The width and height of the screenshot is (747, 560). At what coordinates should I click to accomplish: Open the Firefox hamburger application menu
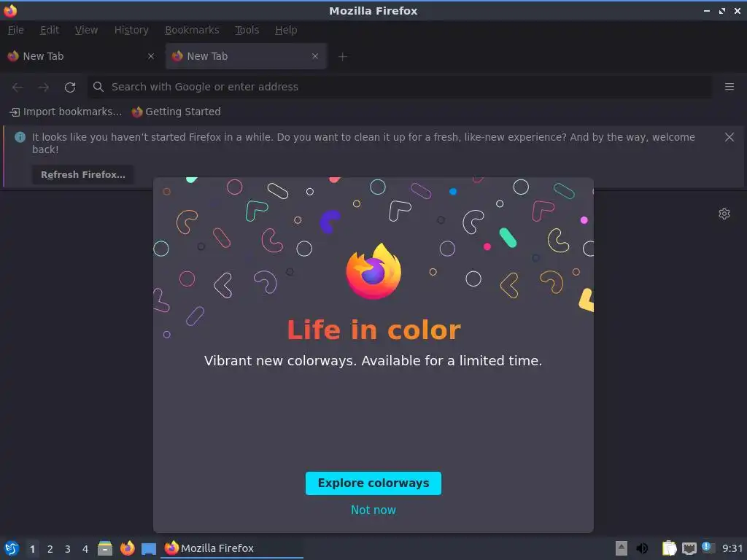coord(729,87)
